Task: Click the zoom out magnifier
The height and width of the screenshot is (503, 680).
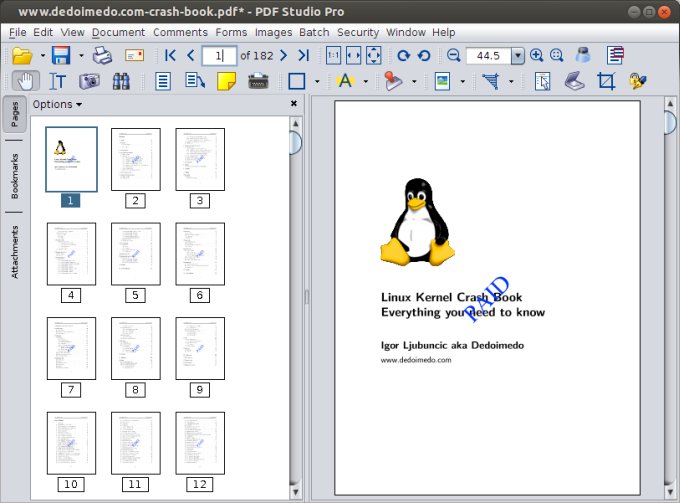Action: 453,56
